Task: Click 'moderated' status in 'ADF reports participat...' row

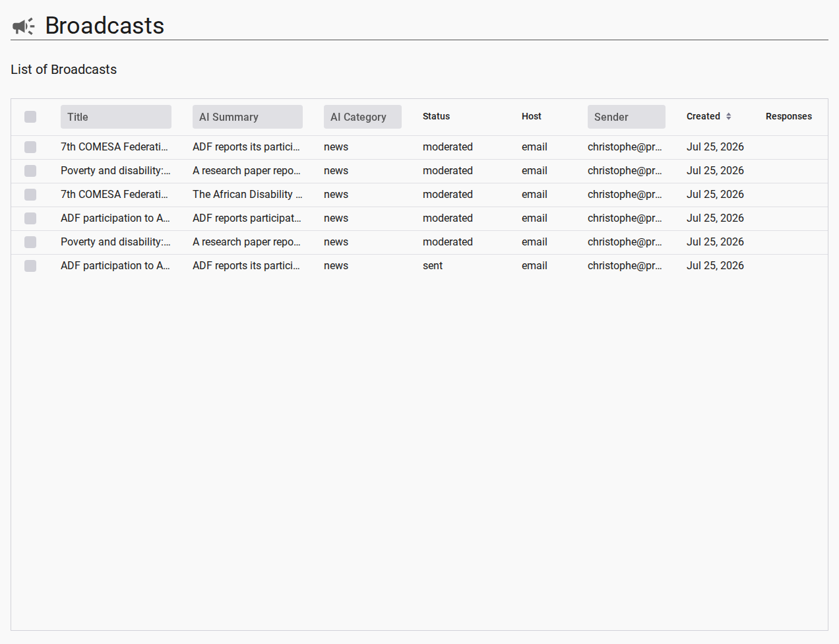Action: pyautogui.click(x=448, y=218)
